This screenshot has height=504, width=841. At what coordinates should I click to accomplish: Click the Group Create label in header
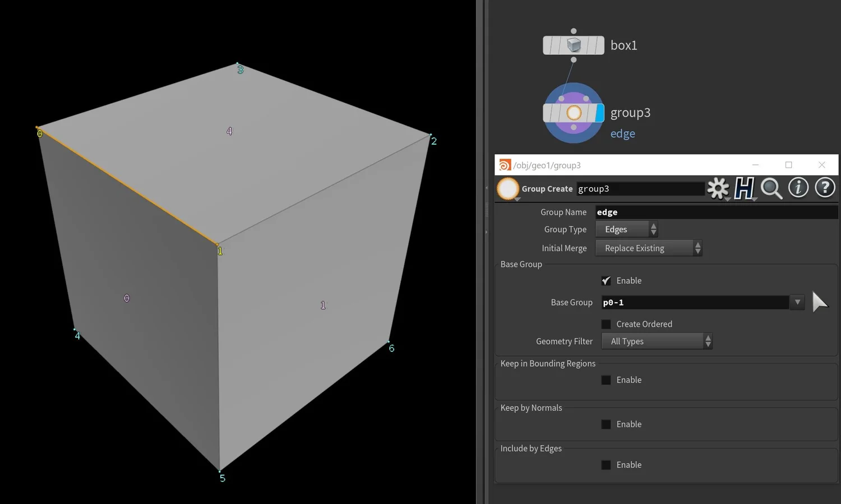547,188
